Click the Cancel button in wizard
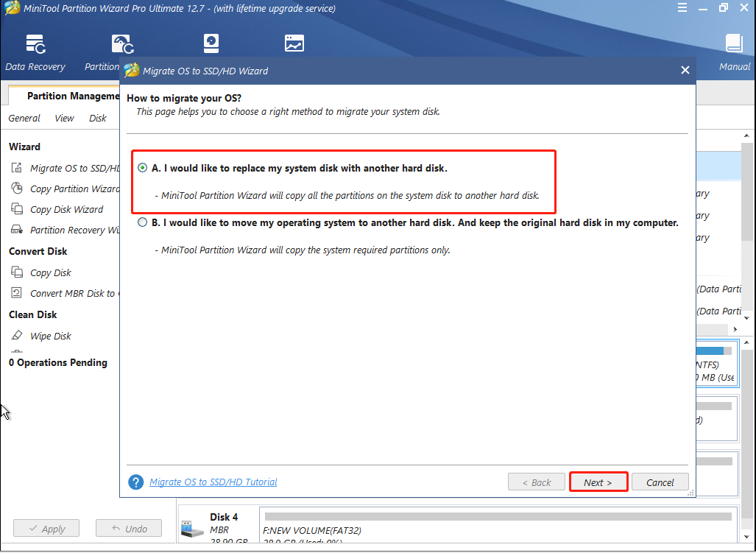 (x=660, y=482)
